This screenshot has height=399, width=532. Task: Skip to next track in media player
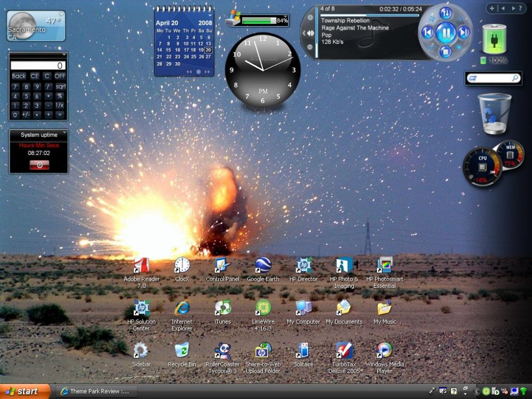coord(464,33)
